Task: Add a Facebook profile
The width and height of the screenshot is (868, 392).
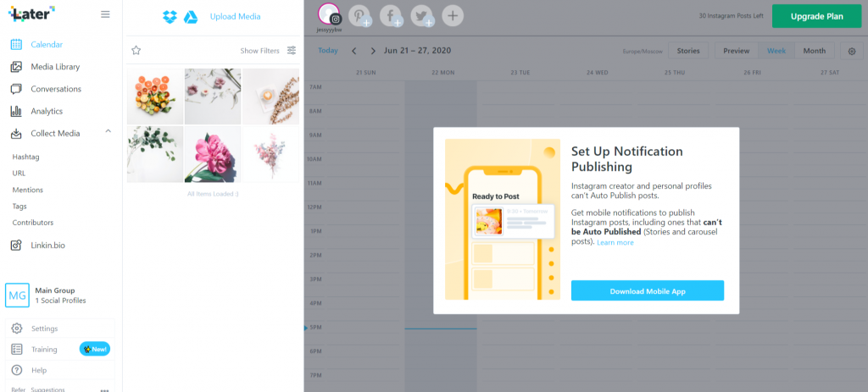Action: [391, 15]
